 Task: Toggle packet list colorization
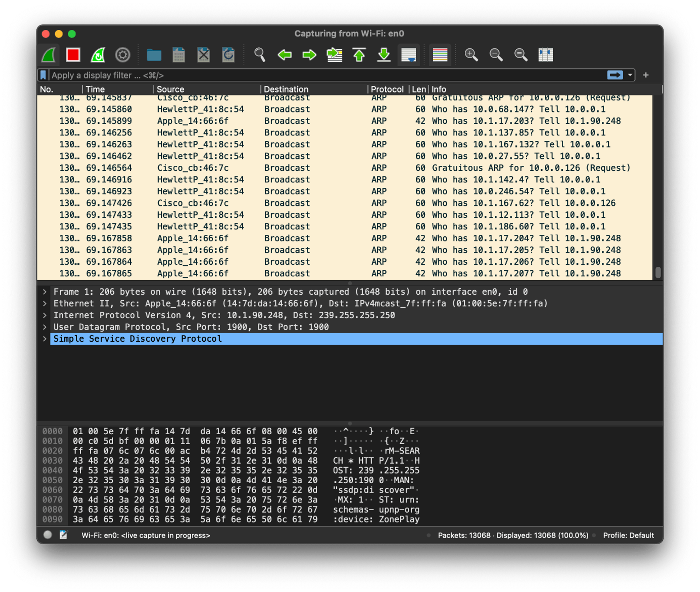[x=439, y=54]
